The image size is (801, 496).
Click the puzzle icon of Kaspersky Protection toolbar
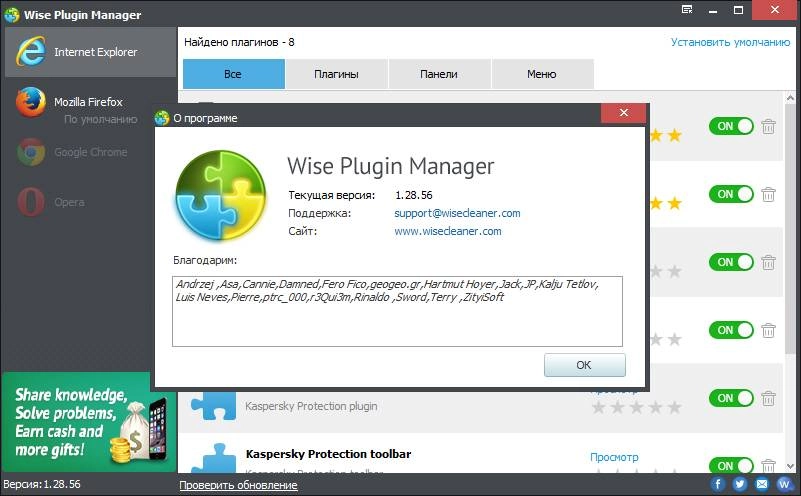pos(213,458)
